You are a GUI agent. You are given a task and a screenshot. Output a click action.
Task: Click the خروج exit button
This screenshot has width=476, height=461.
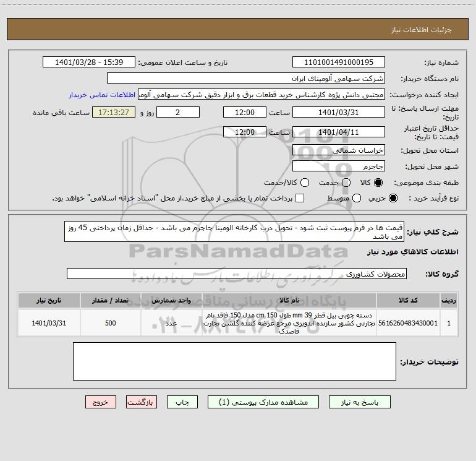tap(101, 402)
